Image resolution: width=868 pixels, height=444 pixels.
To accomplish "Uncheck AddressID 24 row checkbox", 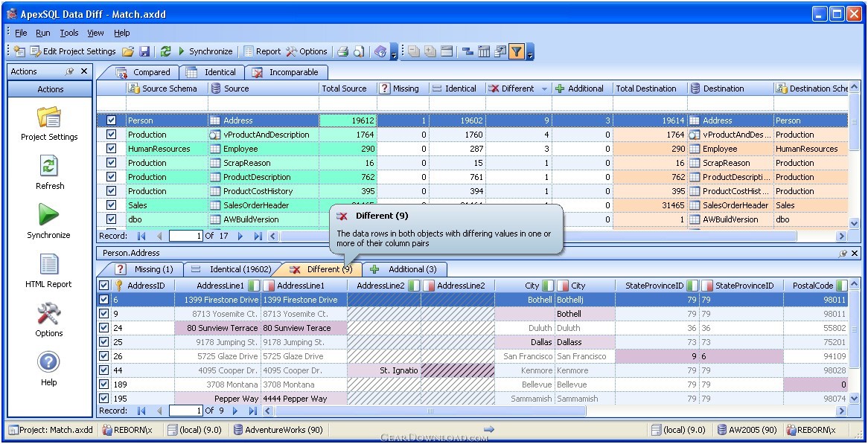I will coord(103,328).
